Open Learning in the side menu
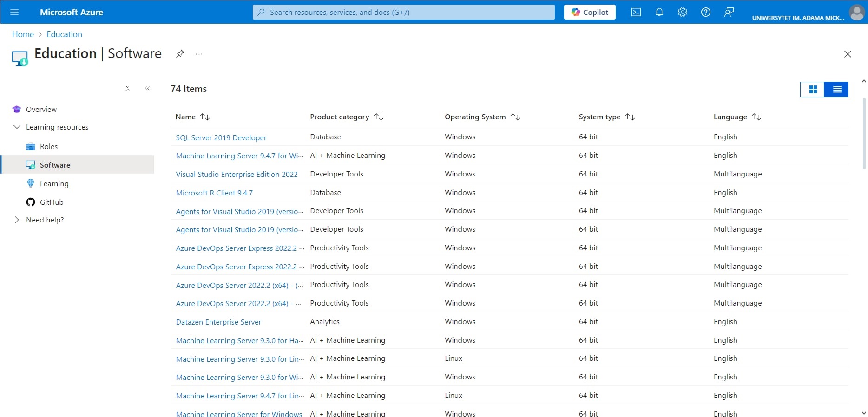The height and width of the screenshot is (417, 868). coord(54,183)
